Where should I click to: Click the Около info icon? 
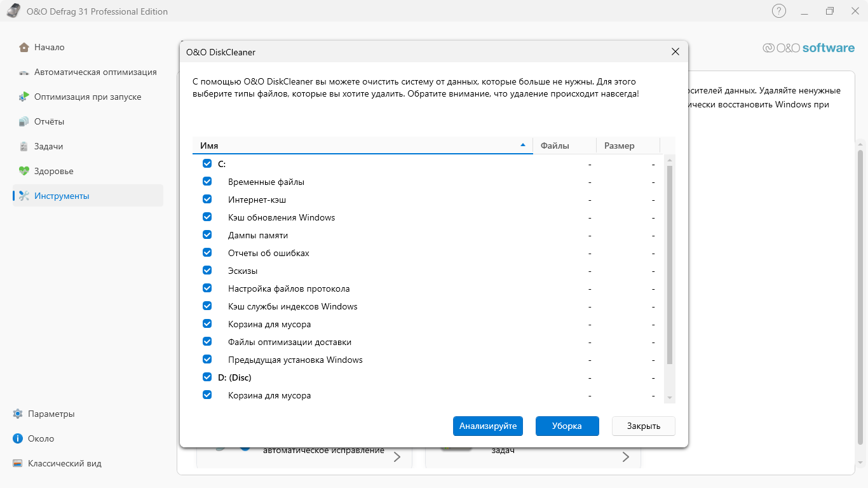18,438
